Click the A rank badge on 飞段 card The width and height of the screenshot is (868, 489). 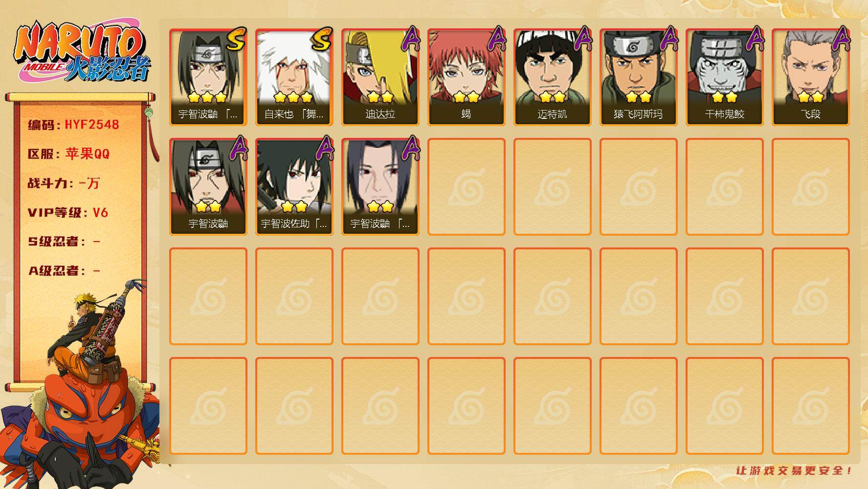[841, 38]
